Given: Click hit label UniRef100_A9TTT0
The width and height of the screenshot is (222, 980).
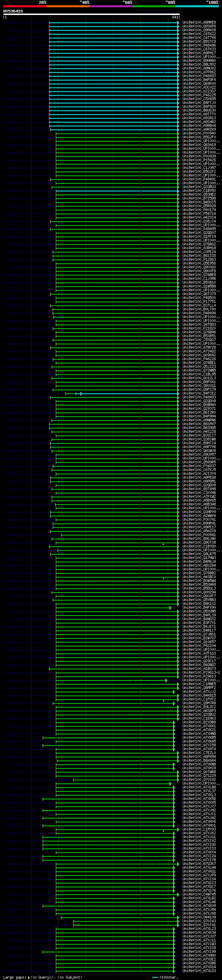Looking at the screenshot, I should [199, 114].
